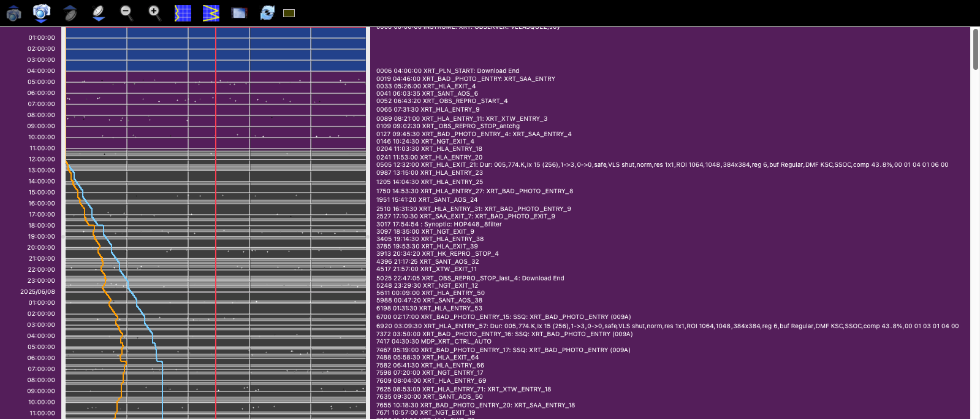Click the camera icon with up arrow
The height and width of the screenshot is (419, 980).
click(13, 13)
